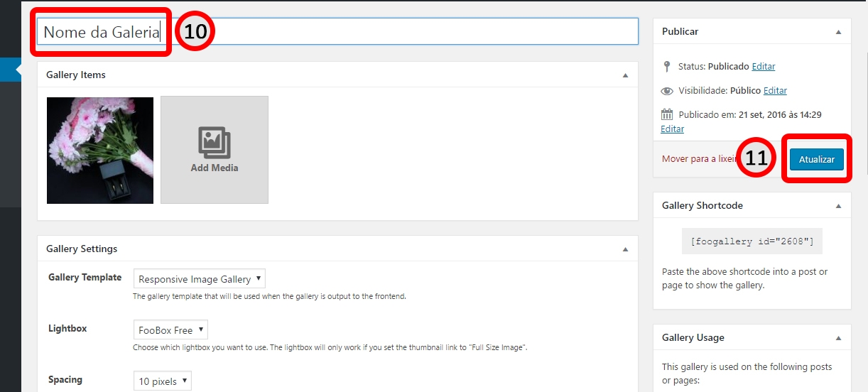Collapse the Gallery Items panel
This screenshot has width=868, height=392.
pos(625,75)
